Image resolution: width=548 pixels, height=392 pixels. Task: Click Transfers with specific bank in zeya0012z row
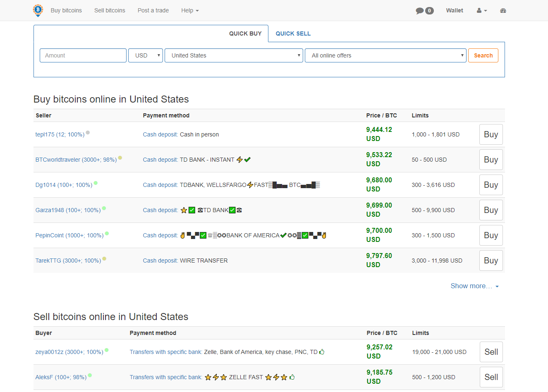tap(165, 352)
